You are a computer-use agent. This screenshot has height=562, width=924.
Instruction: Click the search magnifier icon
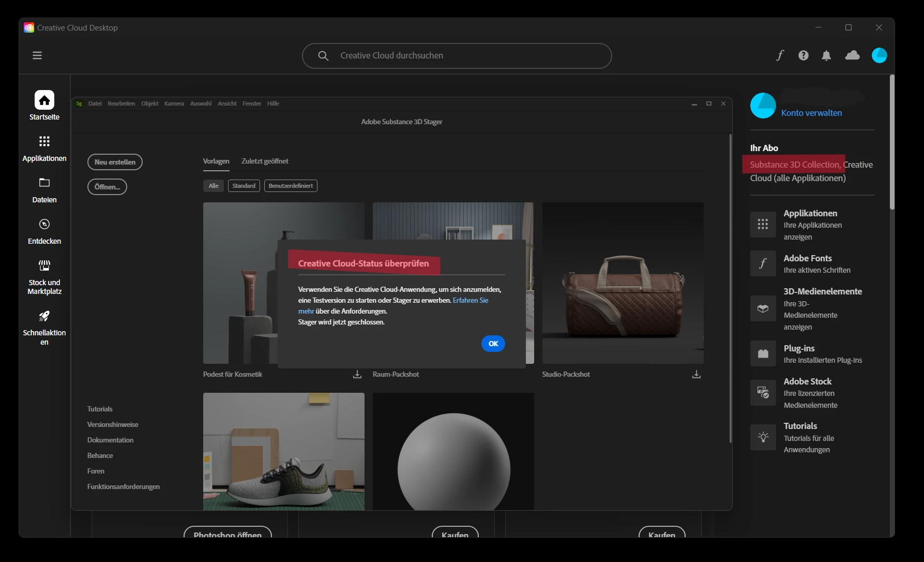click(323, 55)
